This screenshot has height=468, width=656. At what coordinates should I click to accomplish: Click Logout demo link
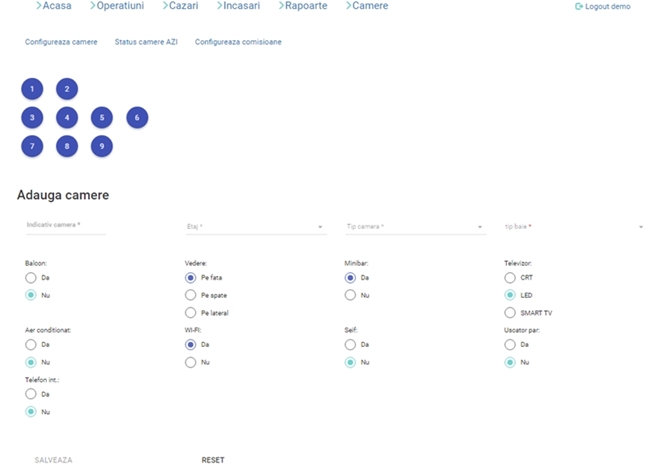point(603,6)
